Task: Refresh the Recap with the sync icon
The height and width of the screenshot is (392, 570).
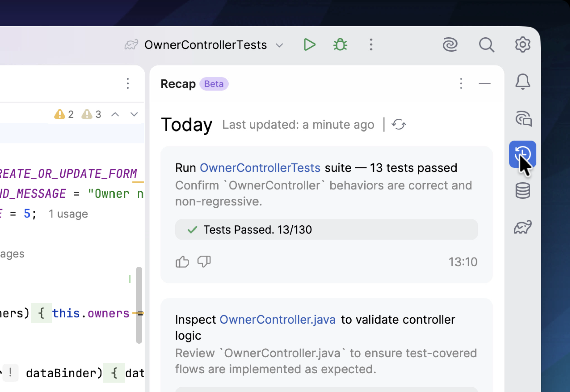Action: pyautogui.click(x=398, y=124)
